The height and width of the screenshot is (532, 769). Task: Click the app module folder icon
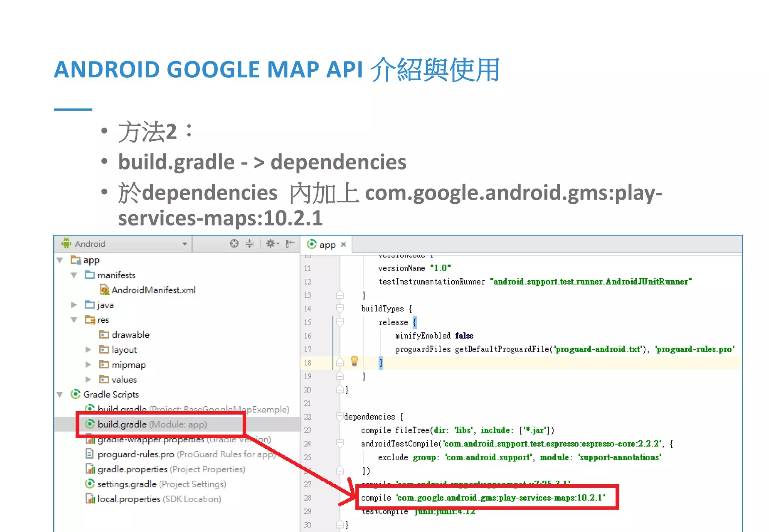75,260
